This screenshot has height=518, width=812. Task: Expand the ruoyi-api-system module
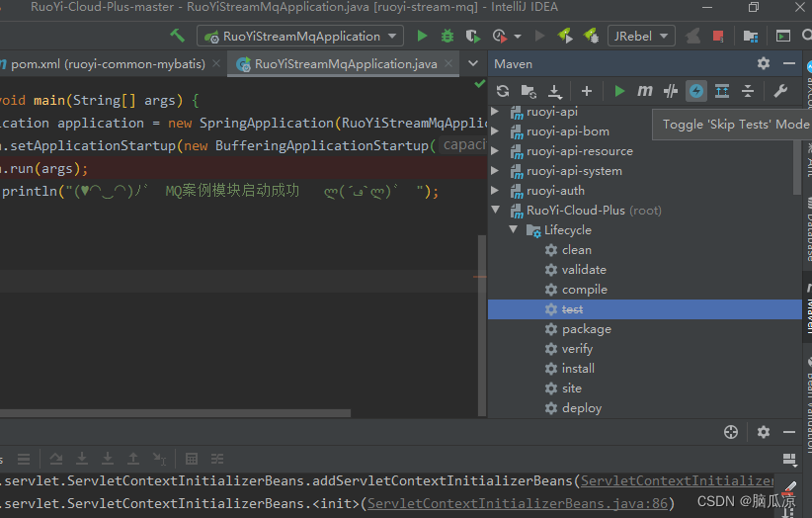click(495, 170)
